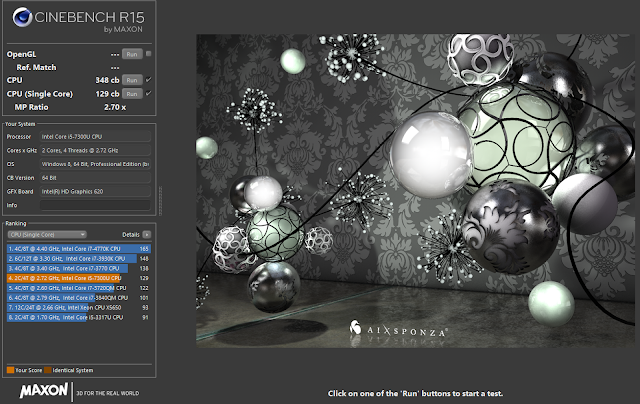Click the Ref. Match label
The height and width of the screenshot is (404, 640).
[36, 67]
